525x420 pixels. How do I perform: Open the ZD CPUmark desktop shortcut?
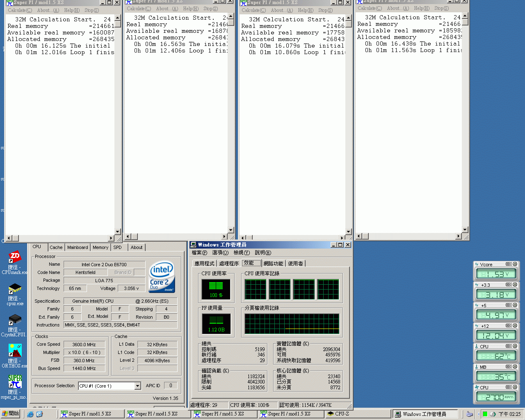click(15, 262)
